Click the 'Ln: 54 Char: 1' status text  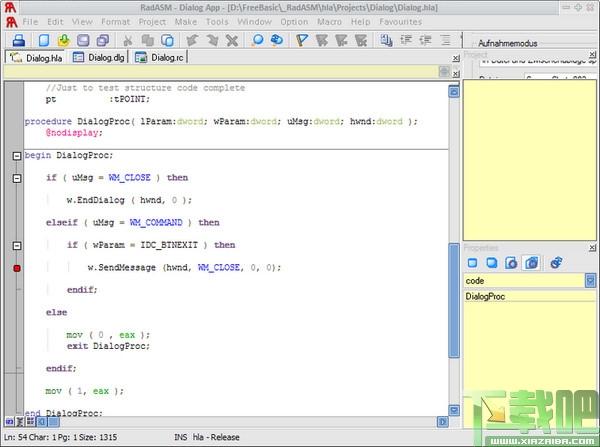pos(29,437)
